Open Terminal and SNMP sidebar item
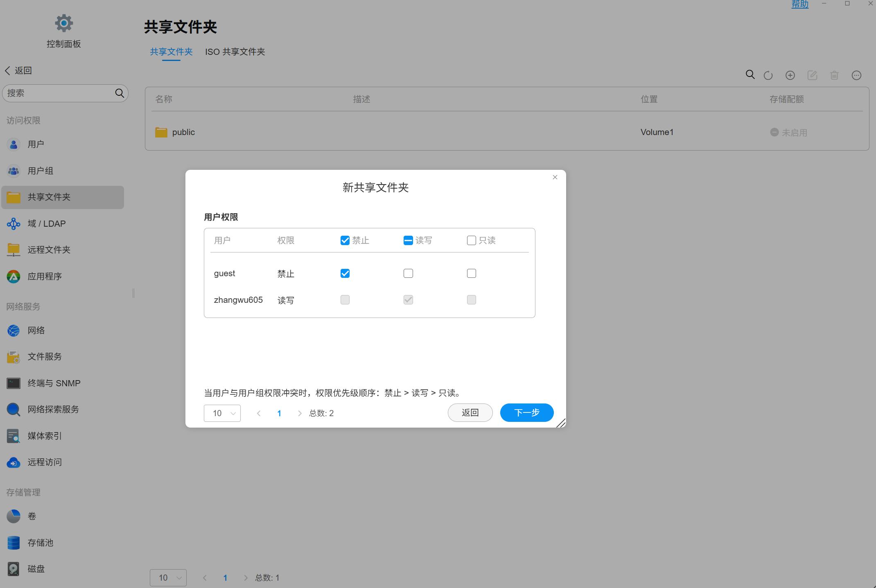This screenshot has height=588, width=876. click(x=54, y=383)
